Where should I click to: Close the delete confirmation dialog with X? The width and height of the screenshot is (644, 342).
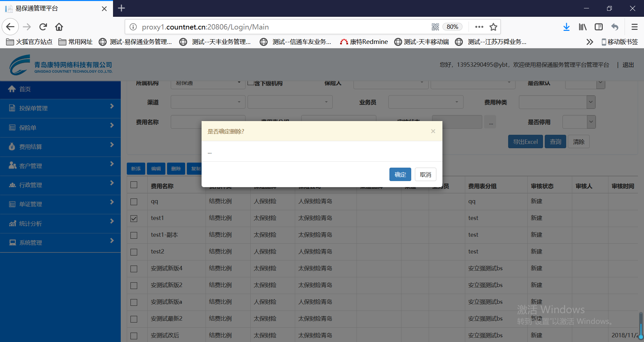click(x=433, y=131)
